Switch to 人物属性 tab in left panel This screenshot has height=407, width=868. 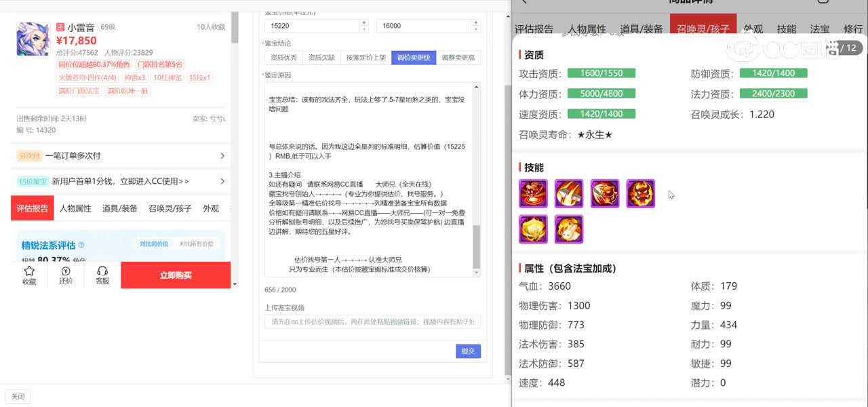click(x=75, y=208)
